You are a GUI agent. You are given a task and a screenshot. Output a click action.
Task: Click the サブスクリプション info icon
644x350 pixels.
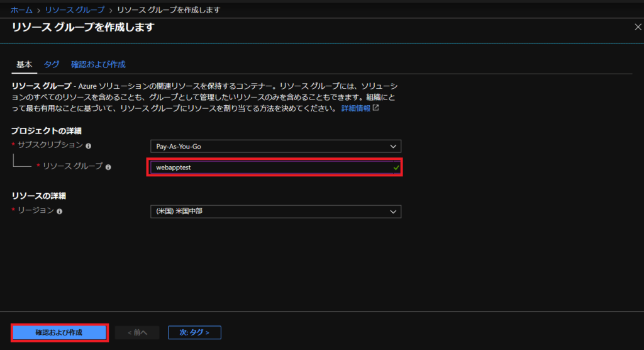tap(88, 146)
